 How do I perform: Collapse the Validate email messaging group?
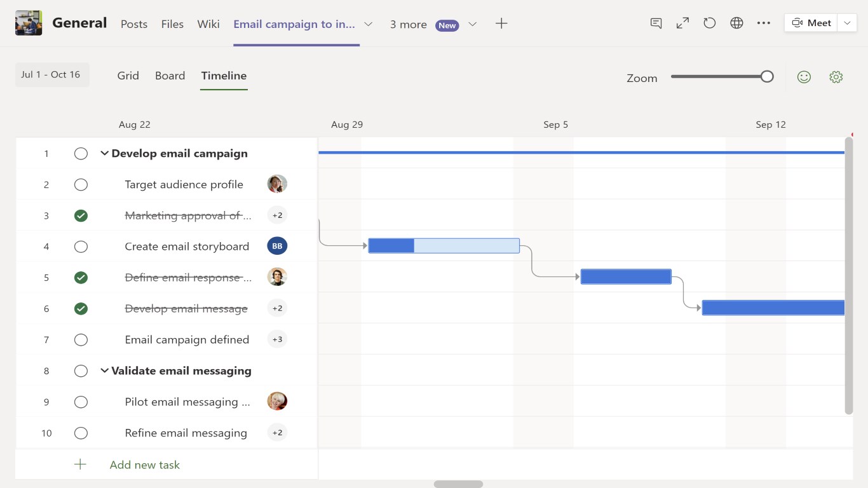click(104, 370)
